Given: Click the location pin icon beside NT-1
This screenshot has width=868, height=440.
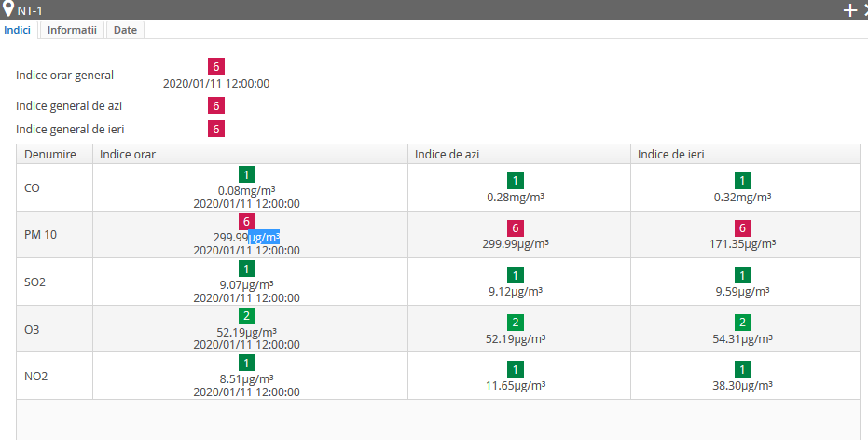Looking at the screenshot, I should (x=7, y=8).
